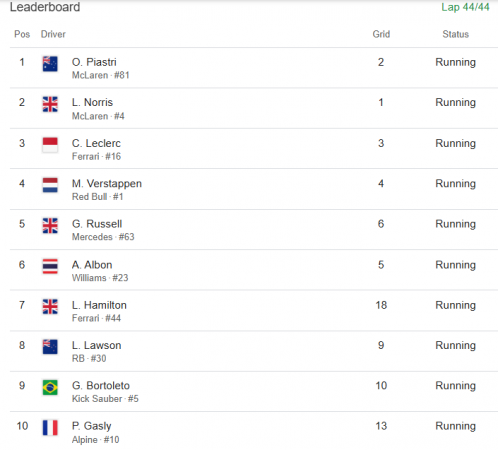Click the Netherlands flag next to M. Verstappen

point(50,185)
